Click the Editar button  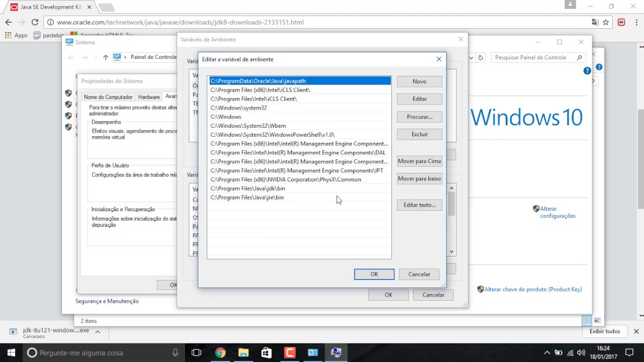[419, 99]
